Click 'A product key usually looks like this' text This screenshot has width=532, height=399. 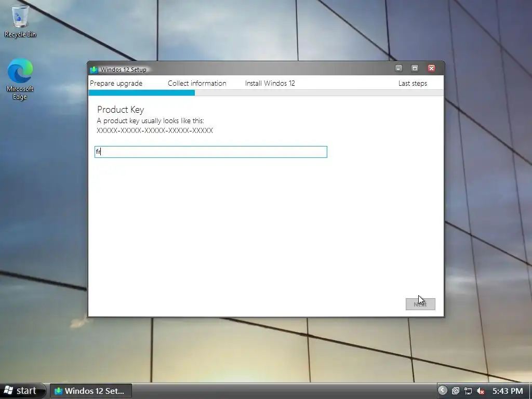[150, 121]
